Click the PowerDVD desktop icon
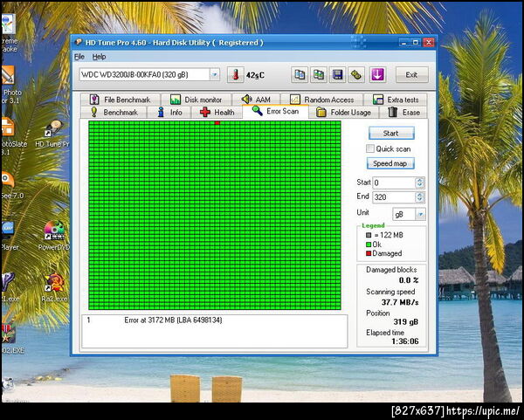The width and height of the screenshot is (524, 420). pos(53,236)
